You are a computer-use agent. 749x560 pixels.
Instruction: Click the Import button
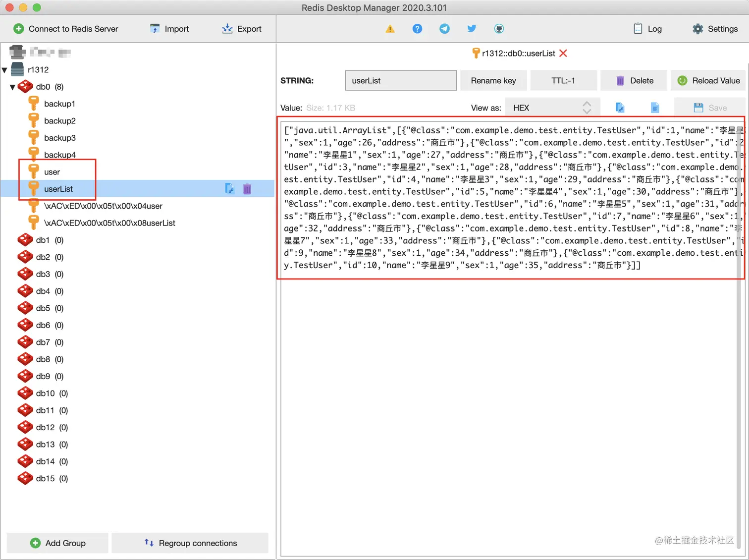[169, 29]
